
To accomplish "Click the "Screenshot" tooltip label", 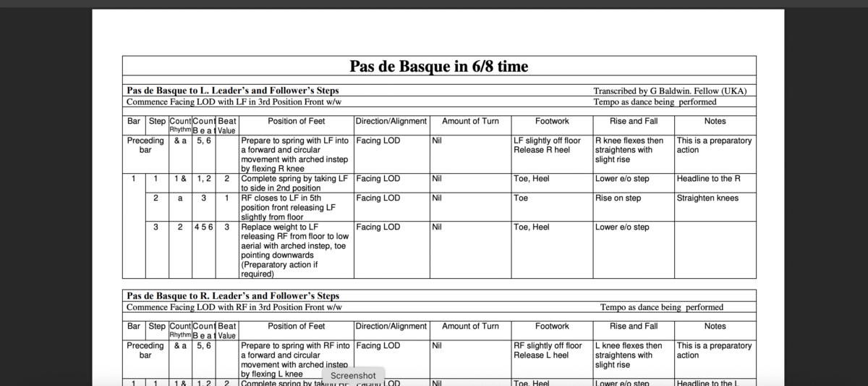I will pos(353,376).
